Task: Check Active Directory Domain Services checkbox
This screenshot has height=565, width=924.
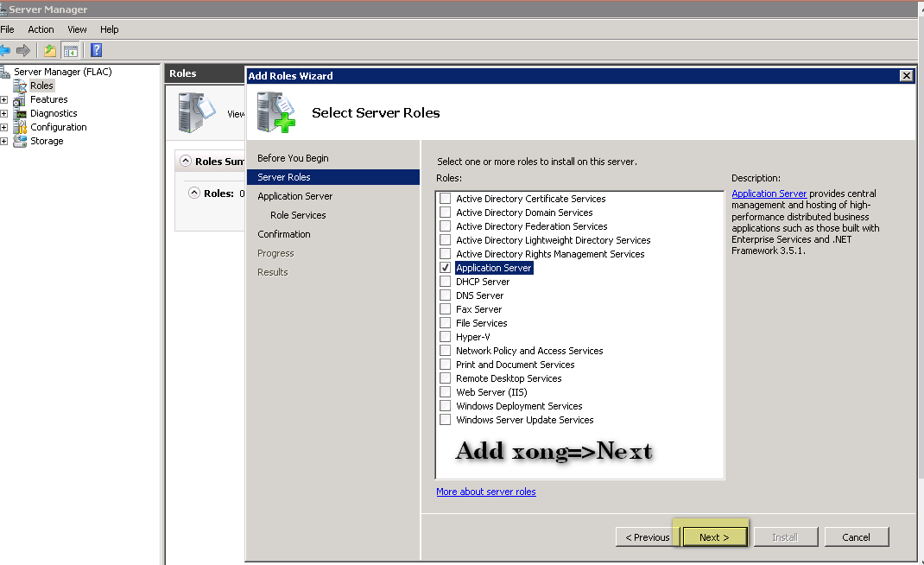Action: coord(446,213)
